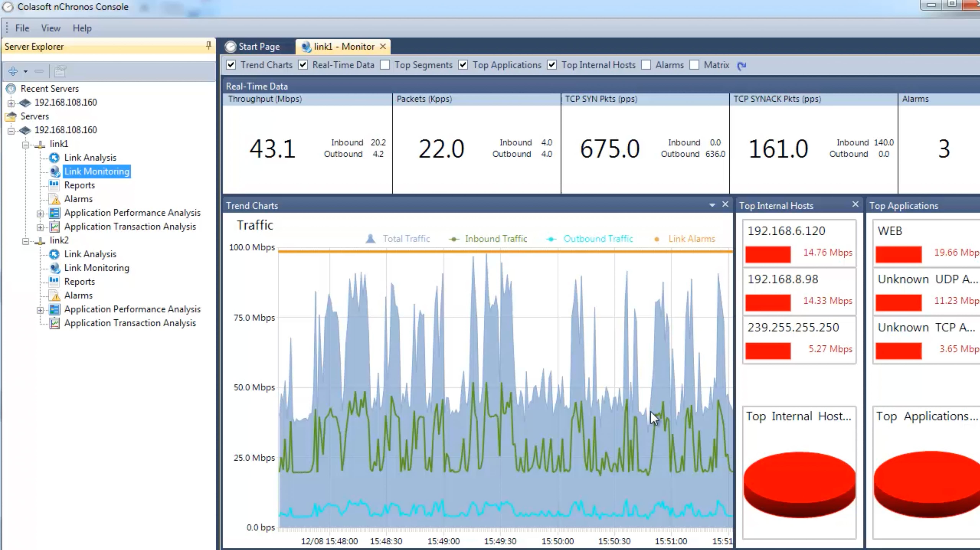Uncheck the Trend Charts checkbox
The width and height of the screenshot is (980, 550).
coord(231,65)
